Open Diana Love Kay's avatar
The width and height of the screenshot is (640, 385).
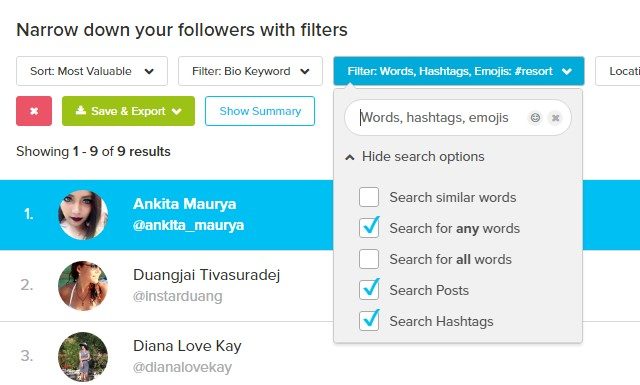pyautogui.click(x=83, y=356)
